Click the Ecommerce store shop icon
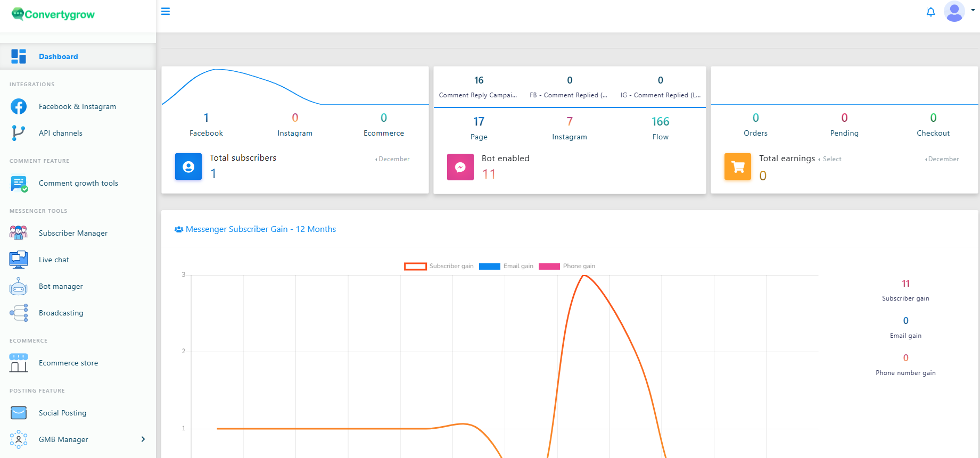 click(19, 363)
